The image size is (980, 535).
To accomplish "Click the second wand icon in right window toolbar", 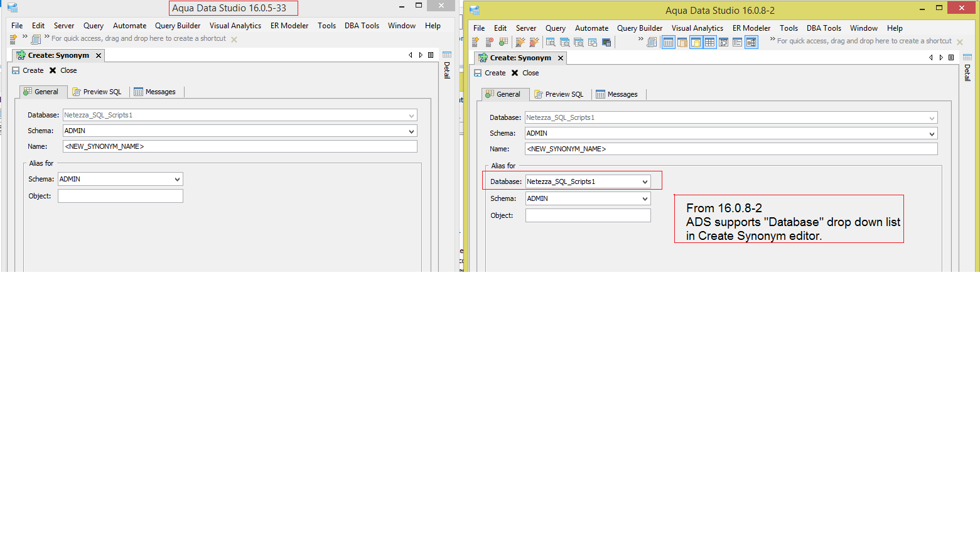I will click(x=534, y=42).
